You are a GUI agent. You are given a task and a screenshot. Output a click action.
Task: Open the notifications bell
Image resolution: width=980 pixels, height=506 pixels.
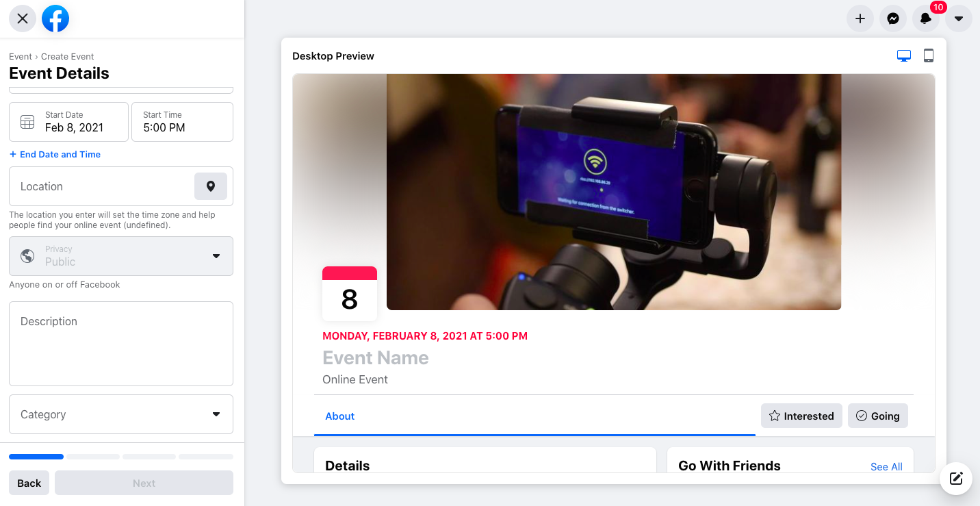tap(926, 18)
